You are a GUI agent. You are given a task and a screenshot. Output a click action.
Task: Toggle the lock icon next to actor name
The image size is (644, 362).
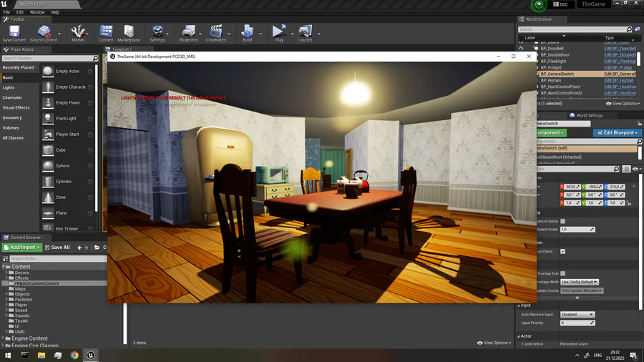639,124
